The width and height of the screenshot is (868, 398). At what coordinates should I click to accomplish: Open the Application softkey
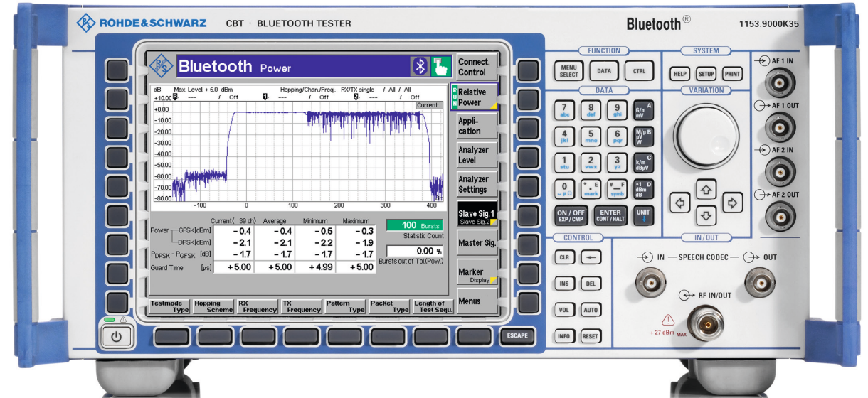click(476, 127)
